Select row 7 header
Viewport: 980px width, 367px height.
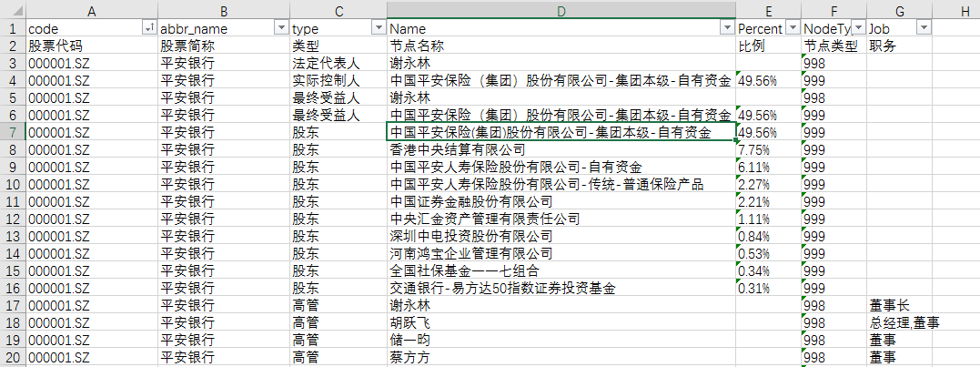[13, 133]
